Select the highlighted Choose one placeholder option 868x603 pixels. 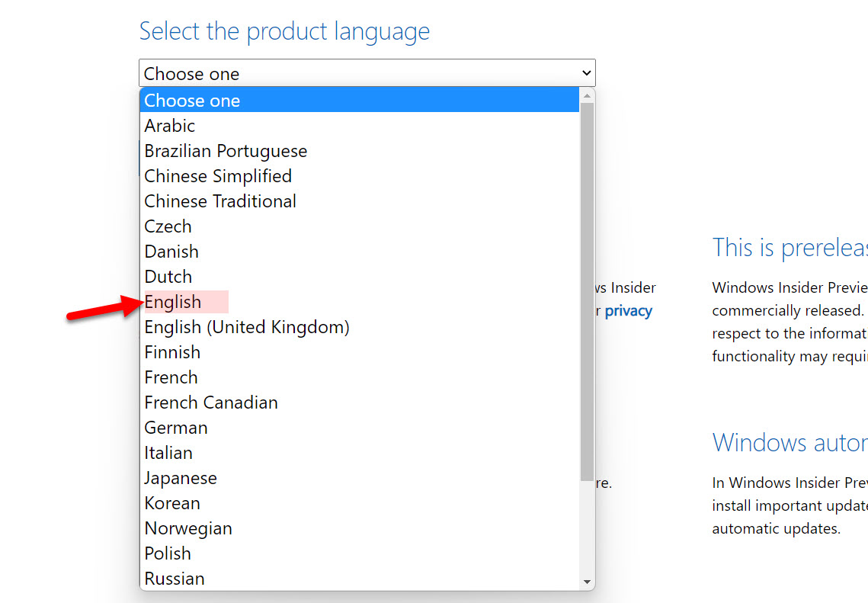coord(192,101)
